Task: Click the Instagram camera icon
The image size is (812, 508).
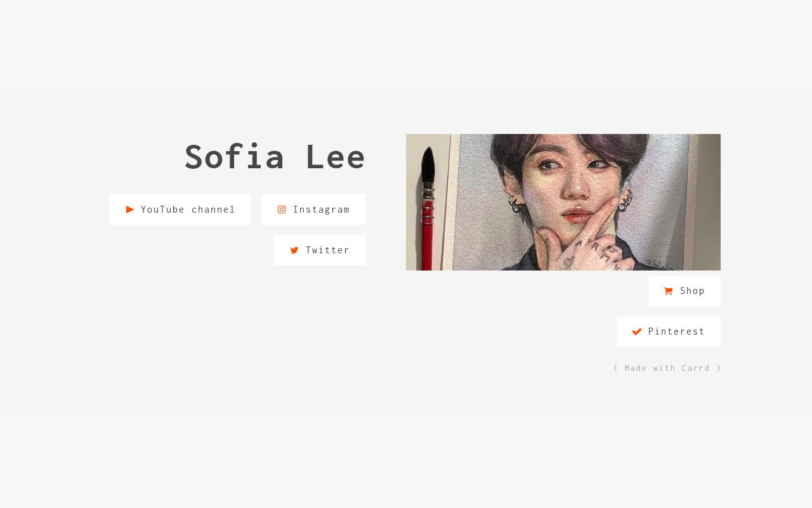Action: coord(282,210)
